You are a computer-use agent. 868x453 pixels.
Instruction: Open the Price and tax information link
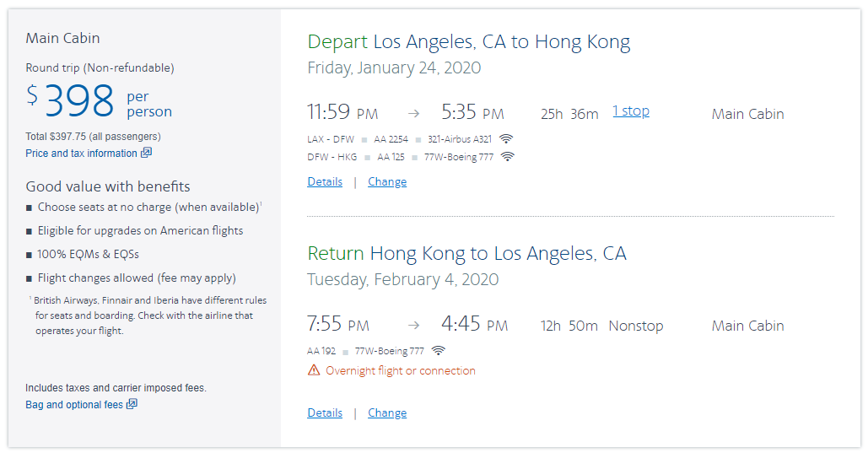(x=81, y=154)
